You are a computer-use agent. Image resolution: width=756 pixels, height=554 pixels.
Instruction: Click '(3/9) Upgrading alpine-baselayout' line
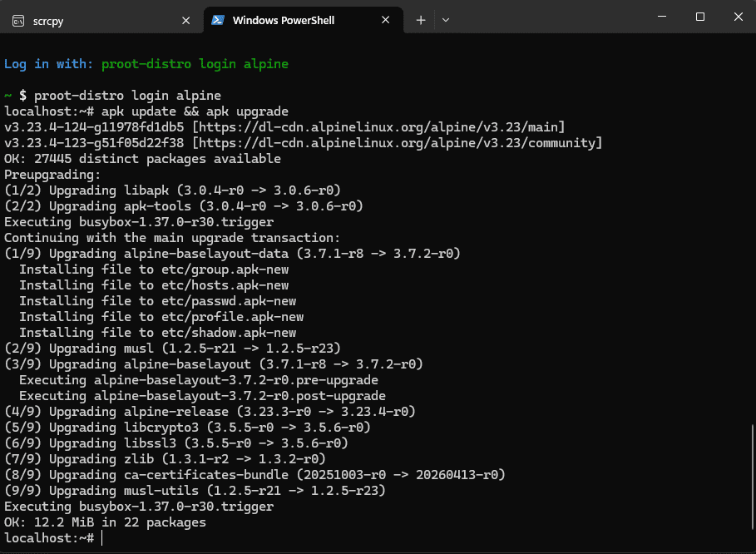[x=214, y=364]
